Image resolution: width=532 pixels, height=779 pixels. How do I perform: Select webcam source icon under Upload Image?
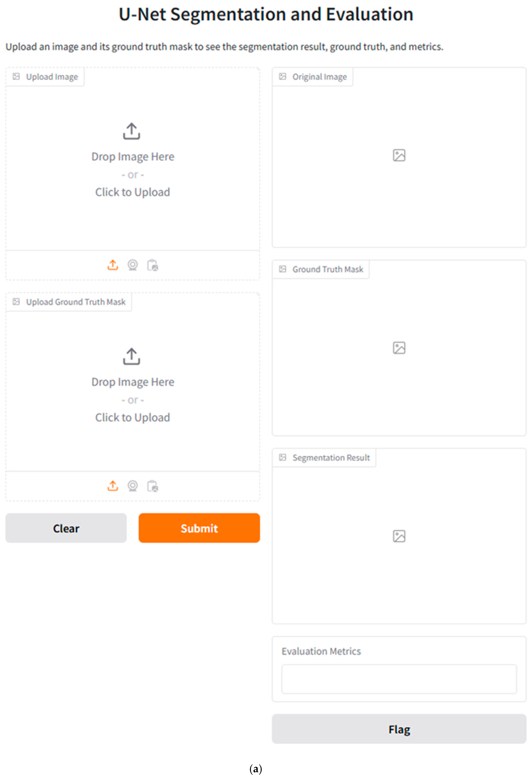click(x=133, y=265)
